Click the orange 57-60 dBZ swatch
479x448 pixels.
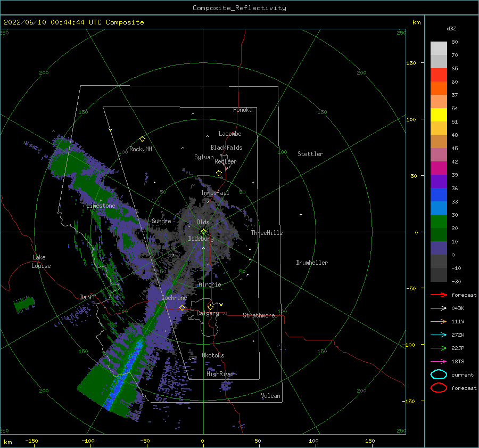pos(439,88)
